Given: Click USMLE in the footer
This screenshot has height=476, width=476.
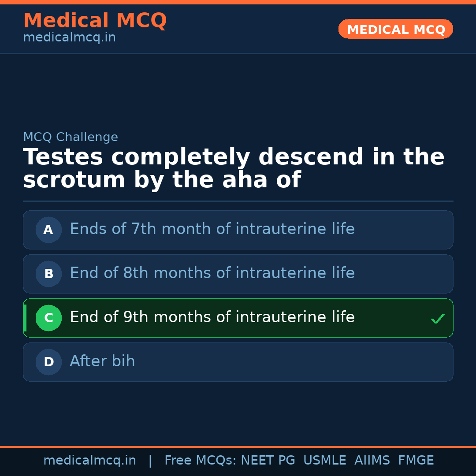Looking at the screenshot, I should pyautogui.click(x=324, y=461).
